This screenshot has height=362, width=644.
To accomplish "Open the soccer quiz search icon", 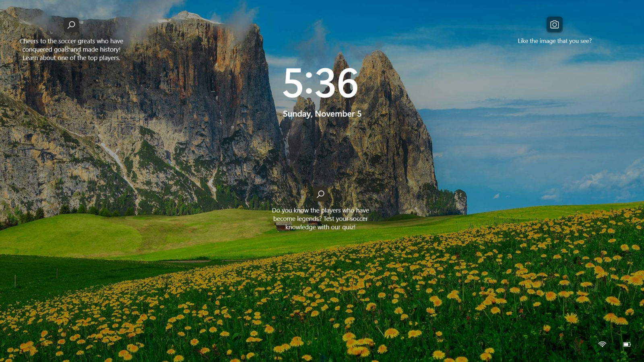I will coord(320,194).
